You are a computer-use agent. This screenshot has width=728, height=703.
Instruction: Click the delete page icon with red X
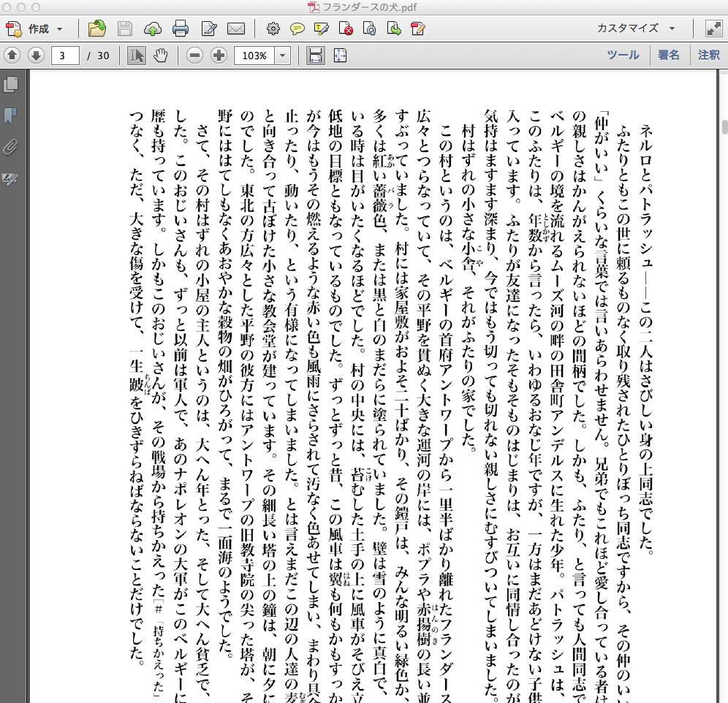[x=346, y=28]
